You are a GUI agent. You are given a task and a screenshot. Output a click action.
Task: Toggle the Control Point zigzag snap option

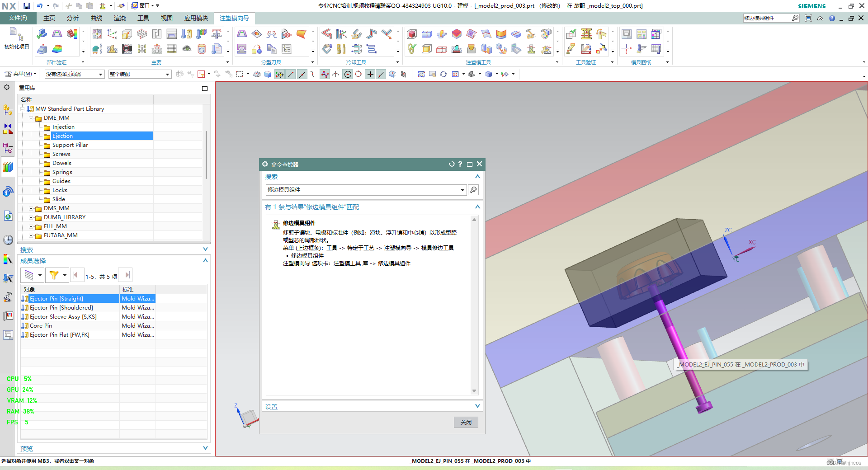[x=325, y=74]
